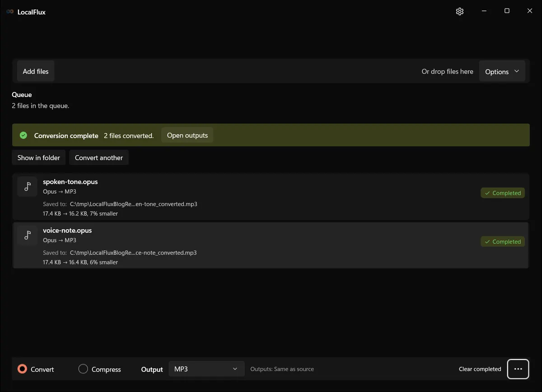Image resolution: width=542 pixels, height=392 pixels.
Task: Open the settings gear icon
Action: click(x=460, y=12)
